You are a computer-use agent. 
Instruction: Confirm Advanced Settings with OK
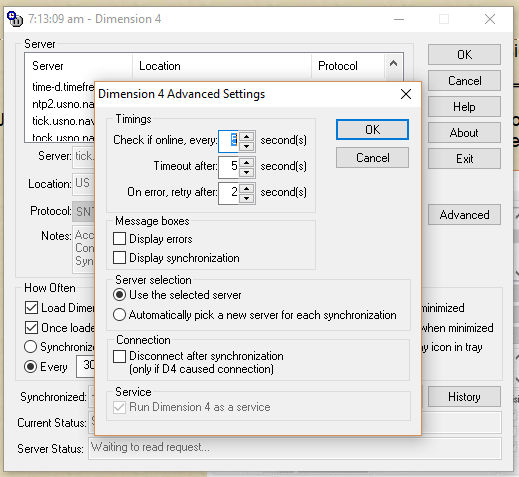[x=372, y=129]
